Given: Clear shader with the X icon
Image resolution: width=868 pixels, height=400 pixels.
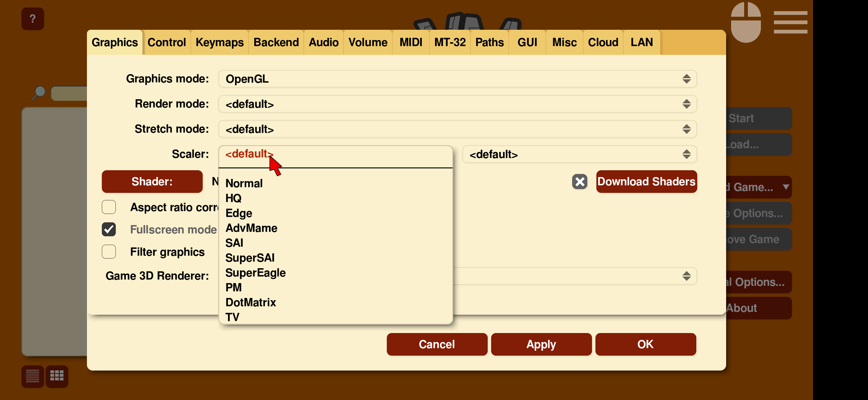Looking at the screenshot, I should tap(579, 181).
